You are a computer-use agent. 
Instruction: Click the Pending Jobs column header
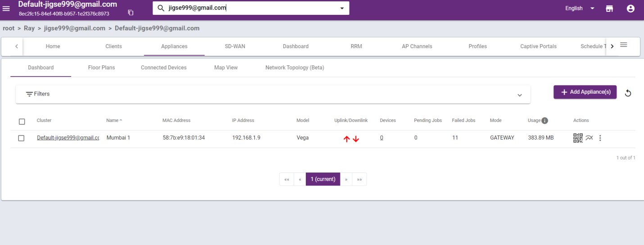428,120
